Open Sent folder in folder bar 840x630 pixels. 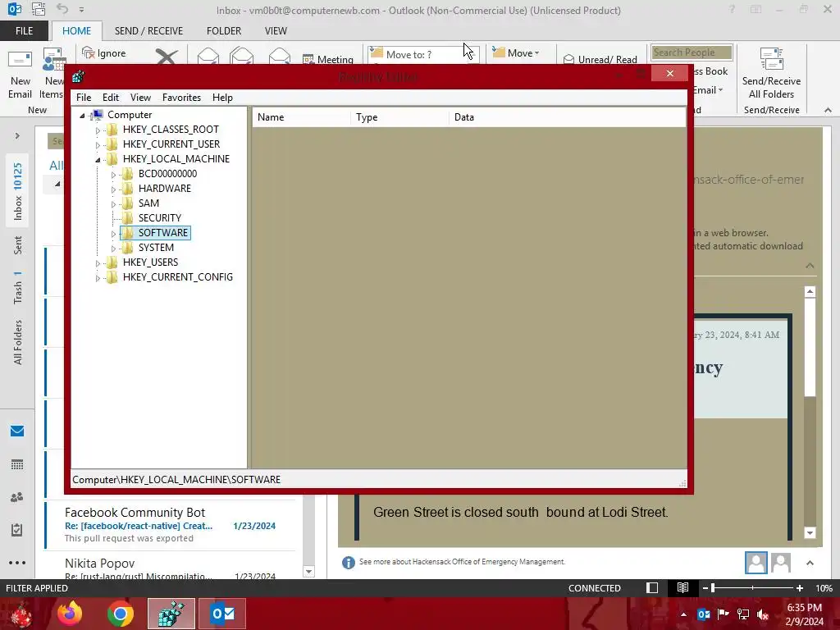click(x=18, y=245)
